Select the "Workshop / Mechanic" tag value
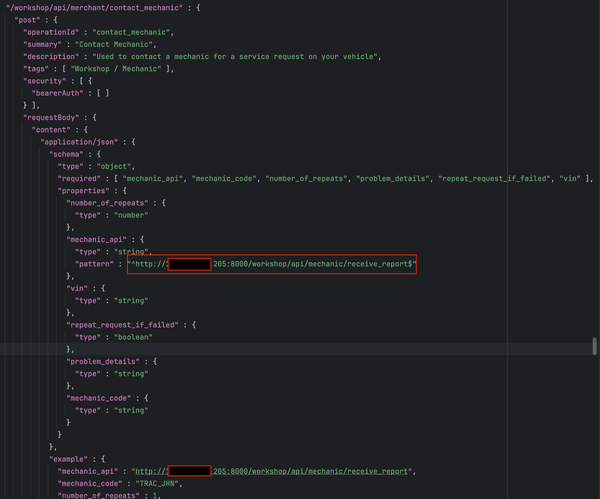Screen dimensions: 600x499 coord(116,69)
